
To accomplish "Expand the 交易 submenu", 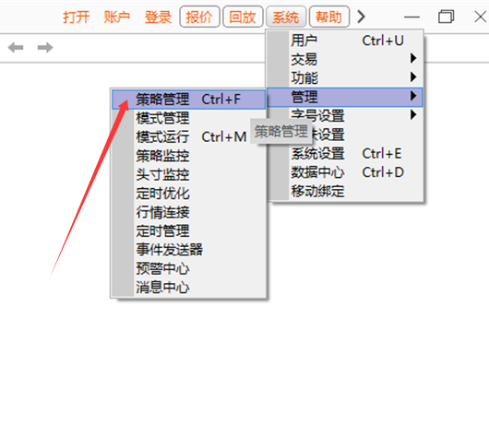I will (345, 59).
